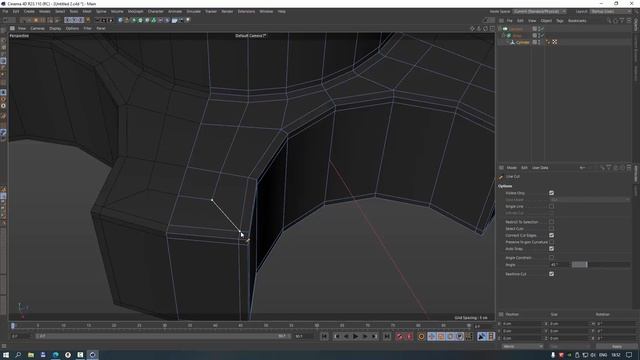Select the Spline Pen tool icon
Image resolution: width=640 pixels, height=360 pixels.
pyautogui.click(x=127, y=20)
